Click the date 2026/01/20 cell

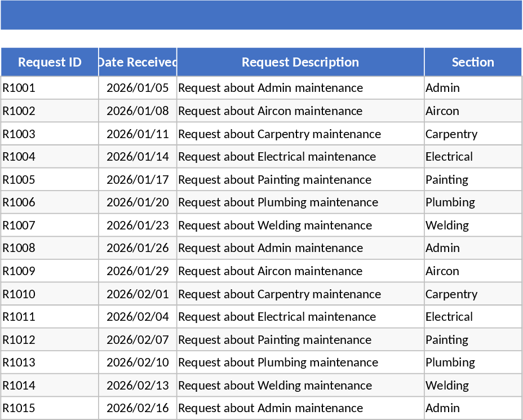tap(138, 202)
